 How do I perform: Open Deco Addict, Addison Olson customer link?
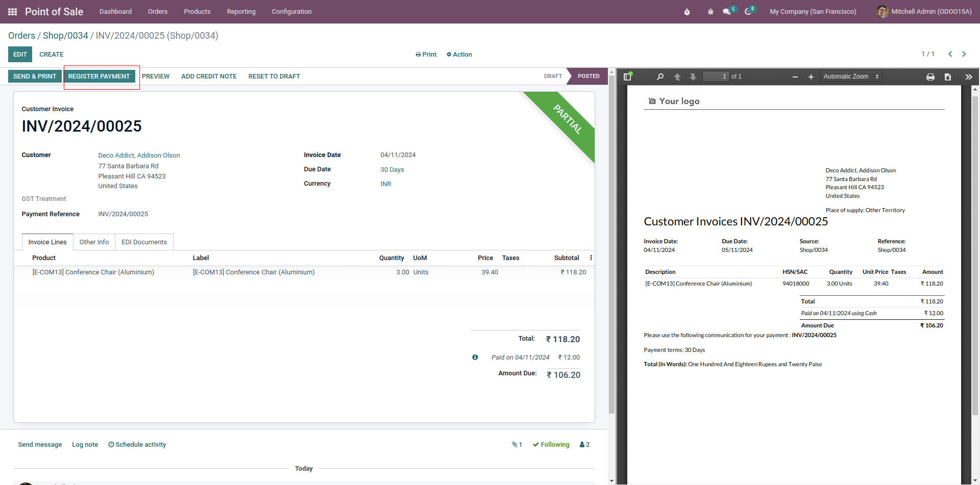[x=139, y=156]
